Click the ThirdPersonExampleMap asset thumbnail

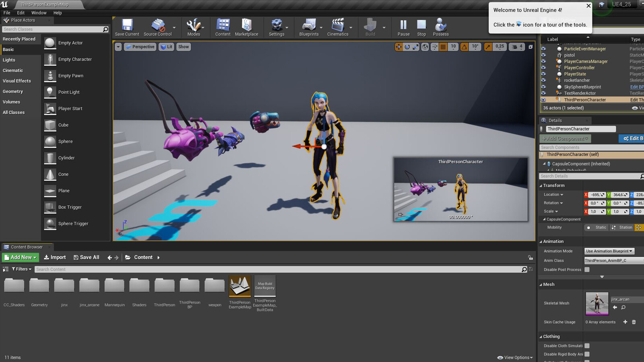pyautogui.click(x=240, y=286)
